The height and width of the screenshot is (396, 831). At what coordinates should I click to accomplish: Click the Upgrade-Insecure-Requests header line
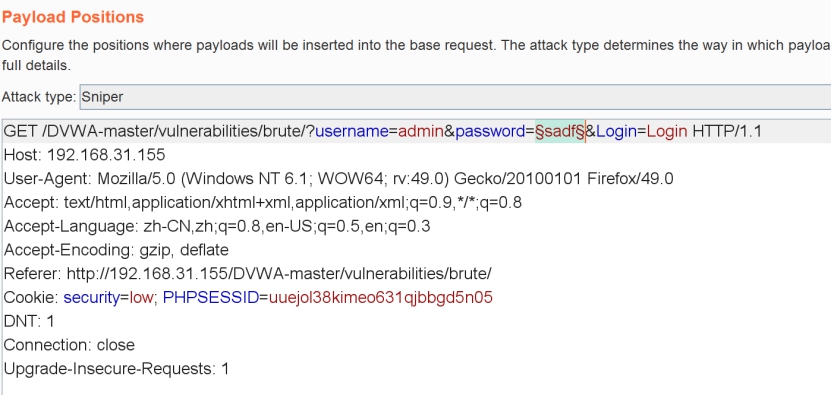pyautogui.click(x=117, y=369)
